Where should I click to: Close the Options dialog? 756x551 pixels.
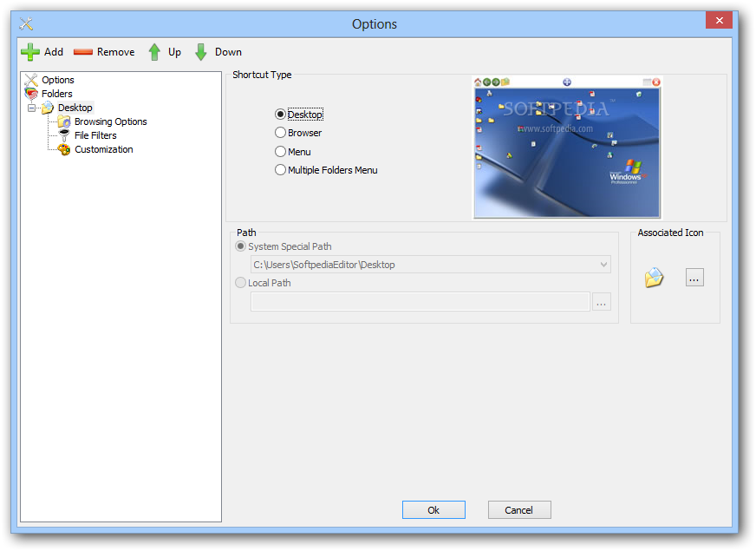point(719,20)
